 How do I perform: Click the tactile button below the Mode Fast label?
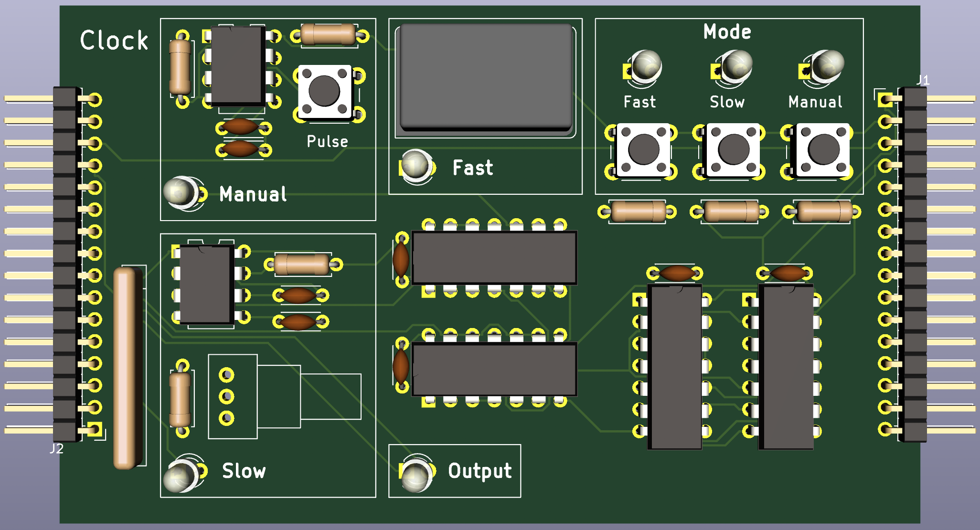pos(643,149)
